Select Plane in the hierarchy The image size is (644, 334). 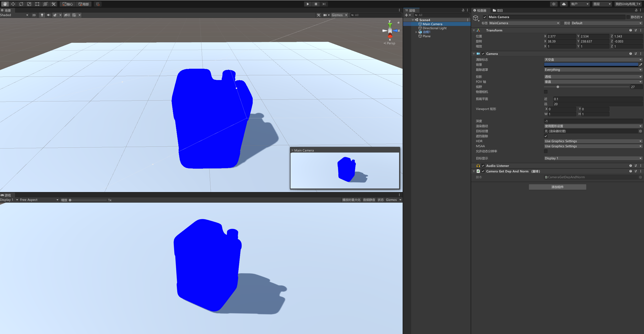coord(426,36)
